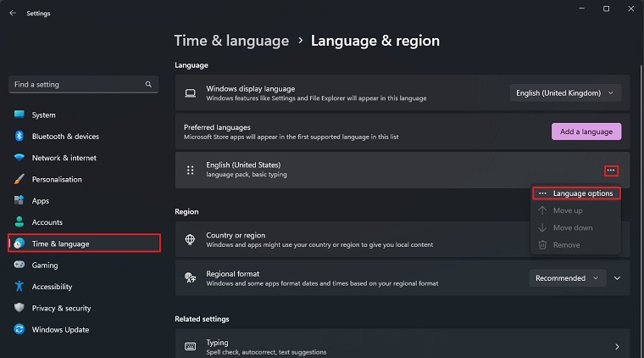Click the Regional format icon
Image resolution: width=644 pixels, height=358 pixels.
tap(190, 278)
